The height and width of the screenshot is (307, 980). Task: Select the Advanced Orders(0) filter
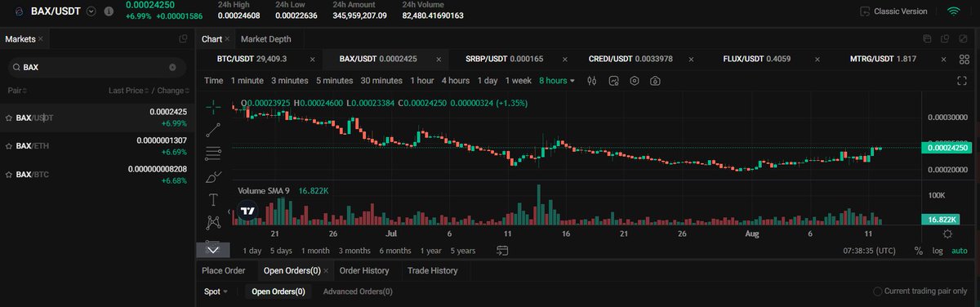point(358,291)
